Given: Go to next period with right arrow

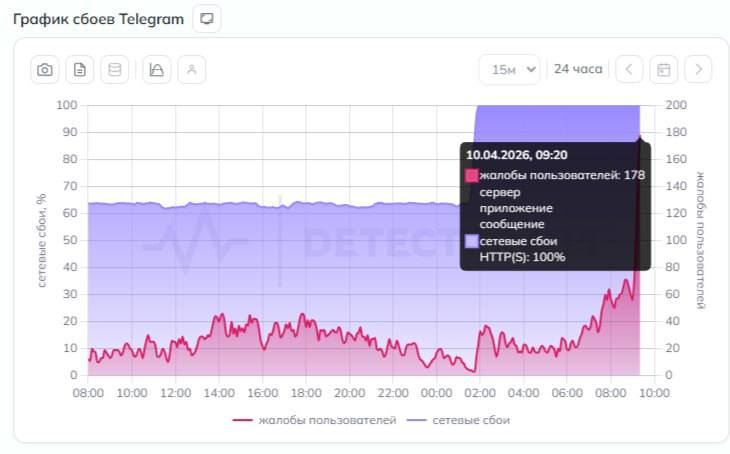Looking at the screenshot, I should point(698,70).
